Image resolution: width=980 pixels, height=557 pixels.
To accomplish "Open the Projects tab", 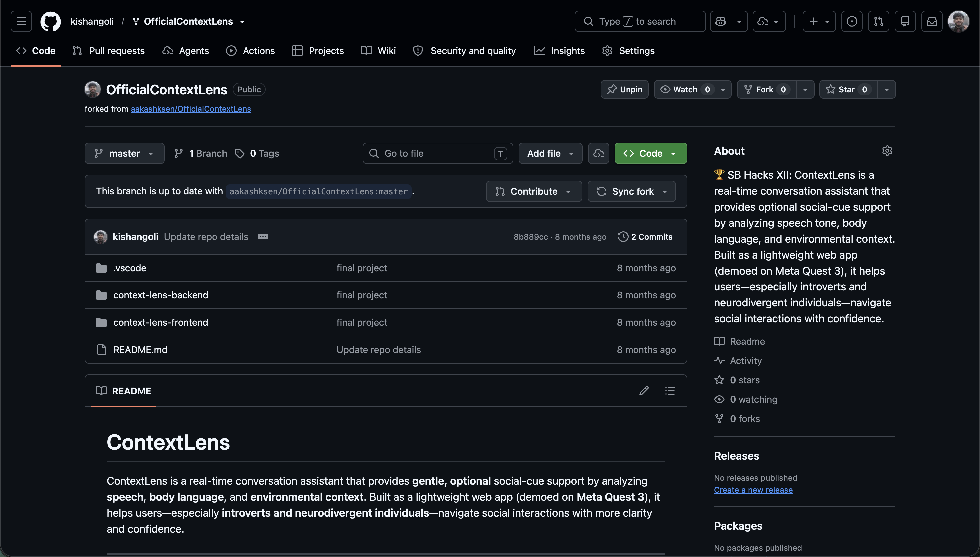I will [318, 51].
